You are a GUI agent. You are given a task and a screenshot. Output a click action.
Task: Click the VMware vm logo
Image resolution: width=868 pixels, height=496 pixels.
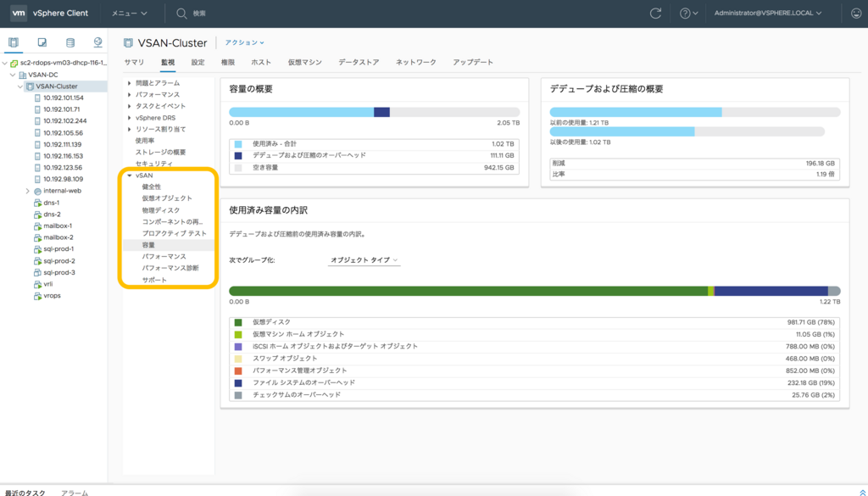pyautogui.click(x=19, y=14)
